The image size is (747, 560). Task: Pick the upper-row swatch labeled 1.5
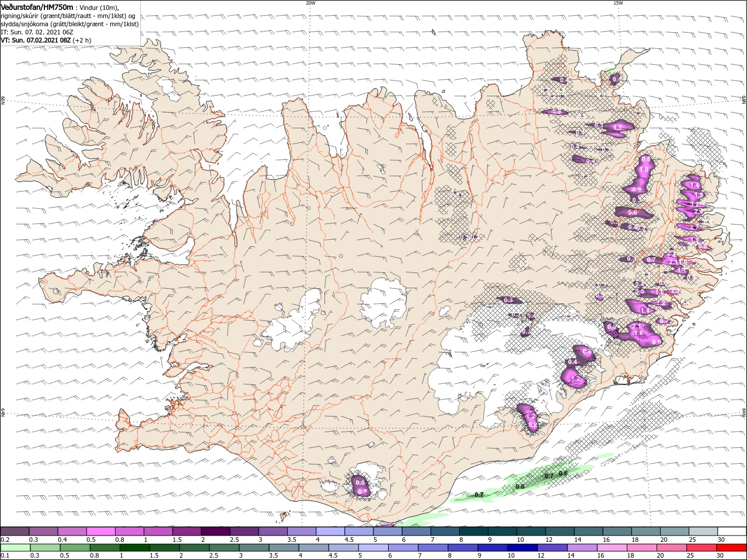[x=186, y=531]
